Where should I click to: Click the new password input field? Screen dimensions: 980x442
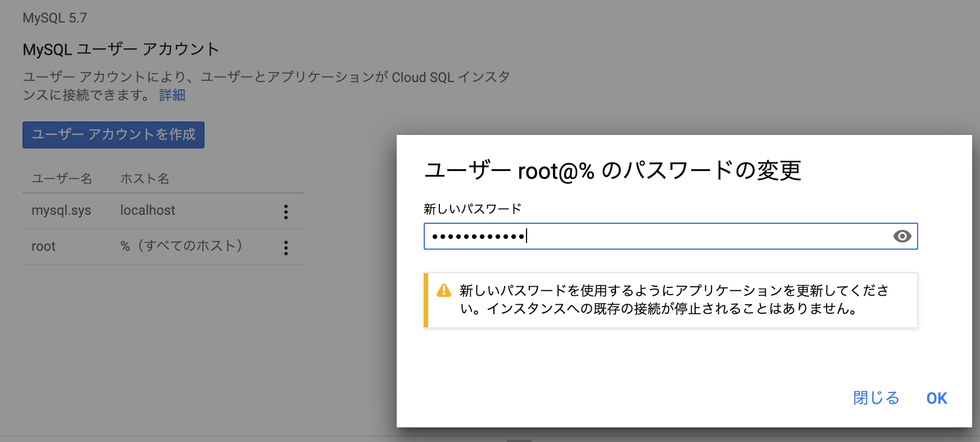click(x=670, y=236)
